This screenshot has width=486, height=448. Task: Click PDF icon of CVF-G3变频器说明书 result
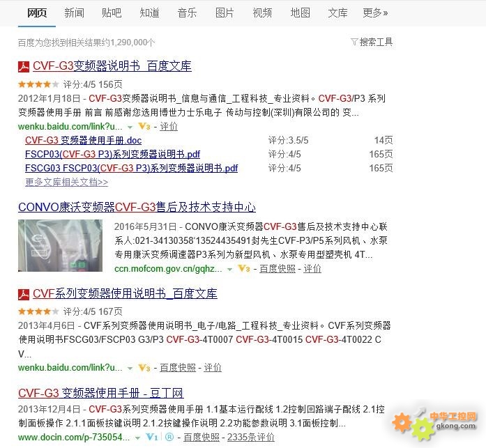(x=24, y=67)
